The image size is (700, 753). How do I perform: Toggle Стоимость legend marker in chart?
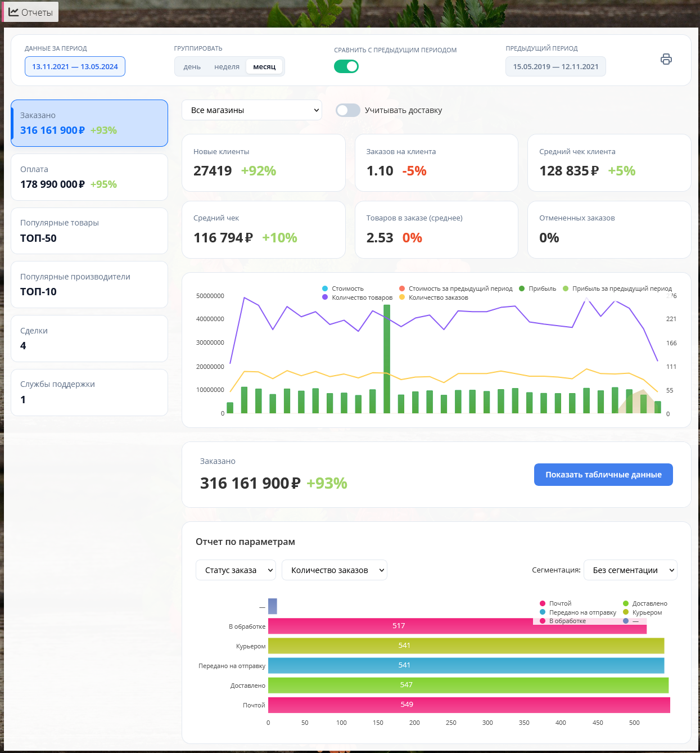pyautogui.click(x=325, y=288)
